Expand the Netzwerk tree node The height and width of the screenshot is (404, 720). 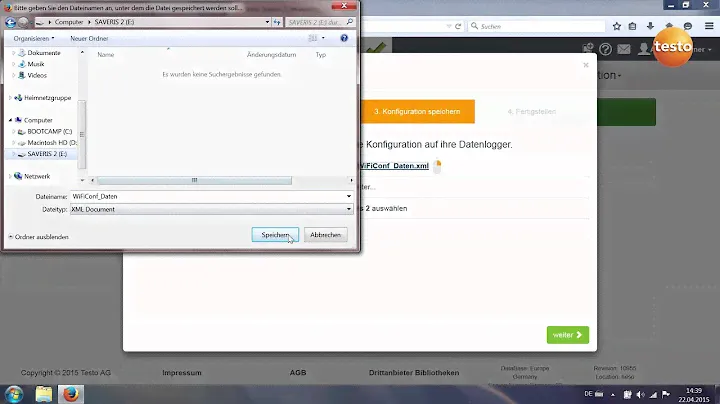(x=10, y=176)
